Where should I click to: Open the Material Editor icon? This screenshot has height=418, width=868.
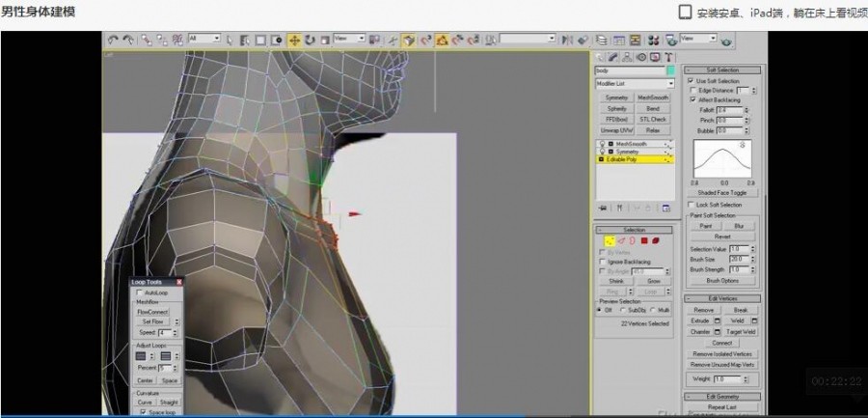point(653,40)
